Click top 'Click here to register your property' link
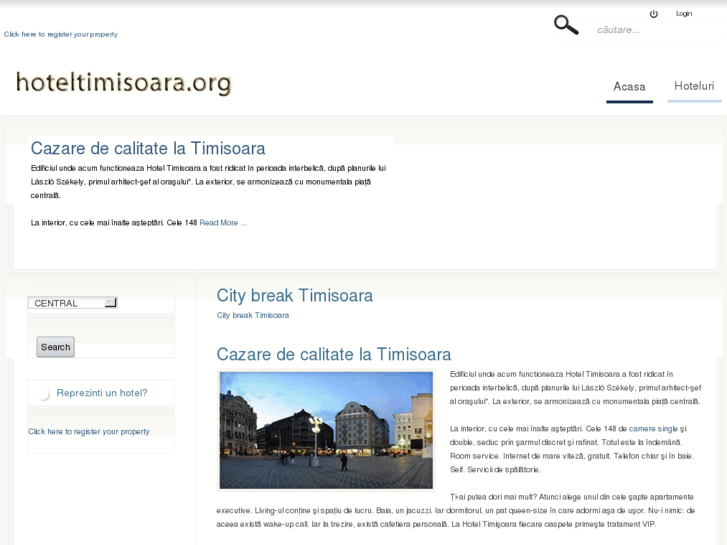This screenshot has height=545, width=727. 61,34
